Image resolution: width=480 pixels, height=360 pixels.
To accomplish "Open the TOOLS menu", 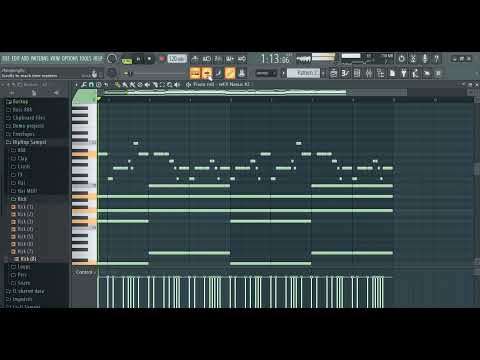I will click(x=85, y=59).
